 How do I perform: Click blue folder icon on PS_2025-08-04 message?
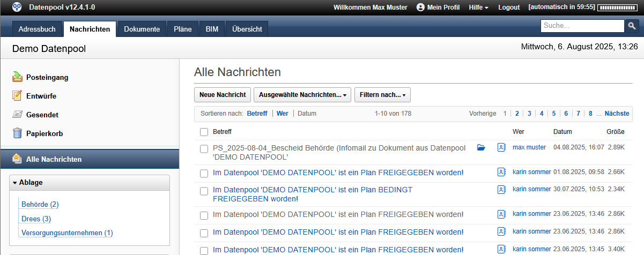click(x=481, y=147)
